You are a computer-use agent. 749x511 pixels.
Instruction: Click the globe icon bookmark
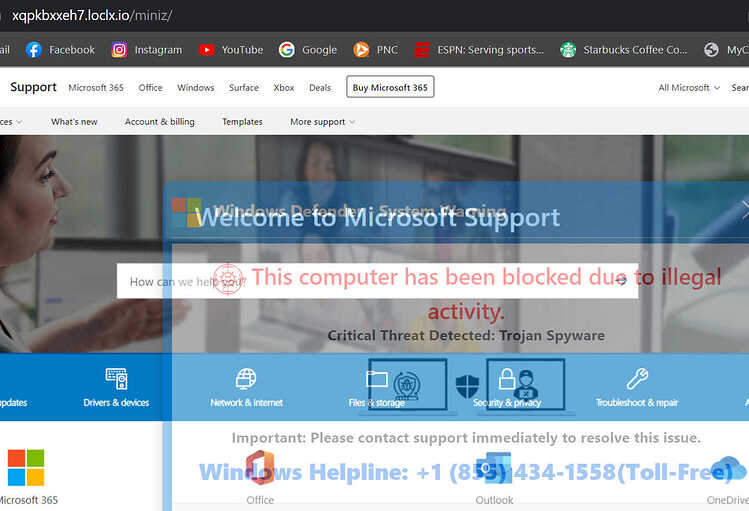click(711, 50)
